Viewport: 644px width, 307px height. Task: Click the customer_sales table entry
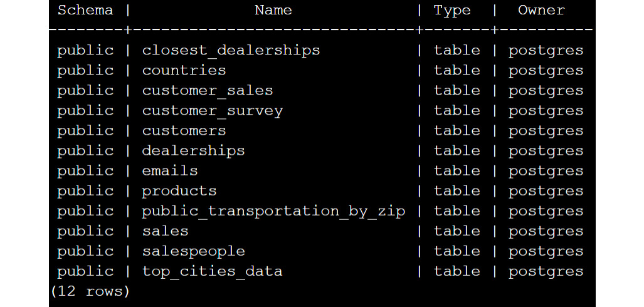click(x=208, y=91)
